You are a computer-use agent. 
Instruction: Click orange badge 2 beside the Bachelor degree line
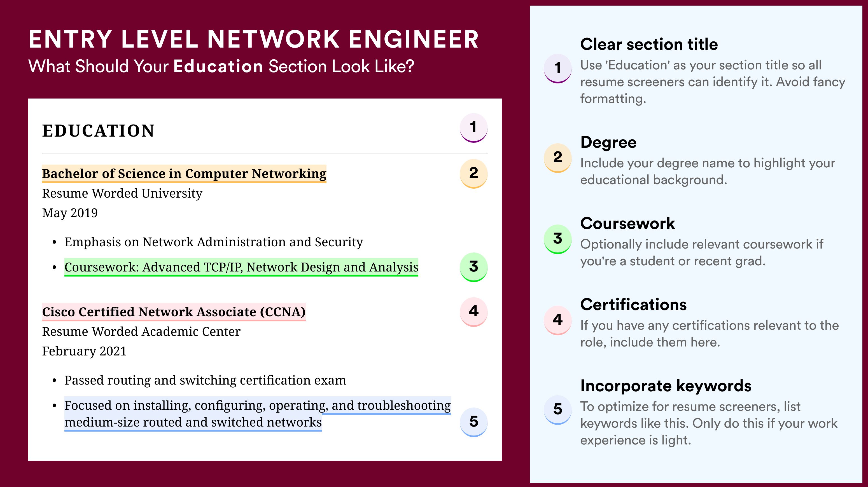point(473,174)
